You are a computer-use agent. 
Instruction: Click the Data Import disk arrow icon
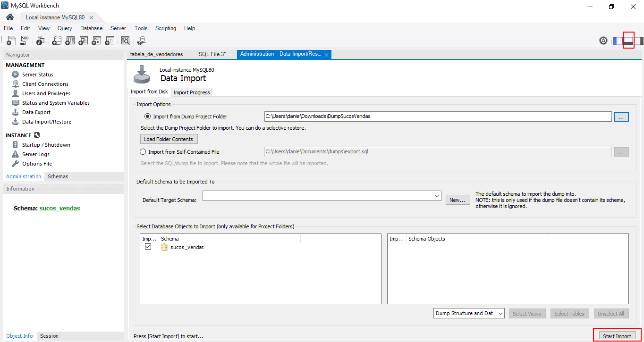point(142,74)
